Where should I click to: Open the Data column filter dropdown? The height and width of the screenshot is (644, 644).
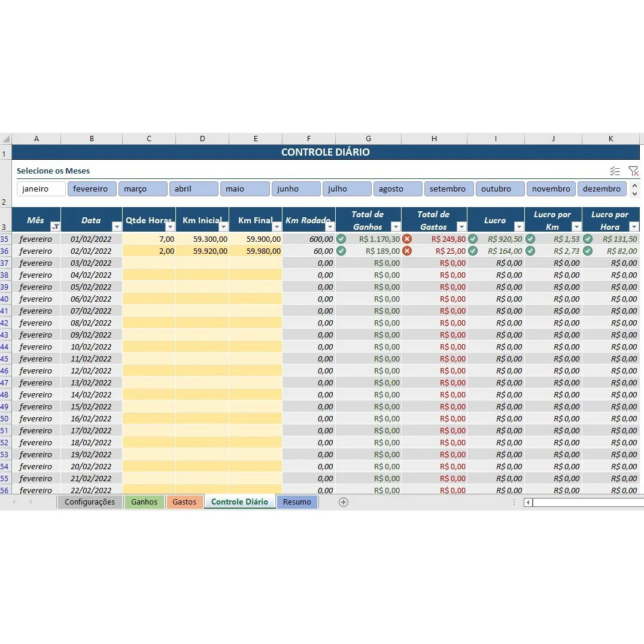tap(117, 227)
